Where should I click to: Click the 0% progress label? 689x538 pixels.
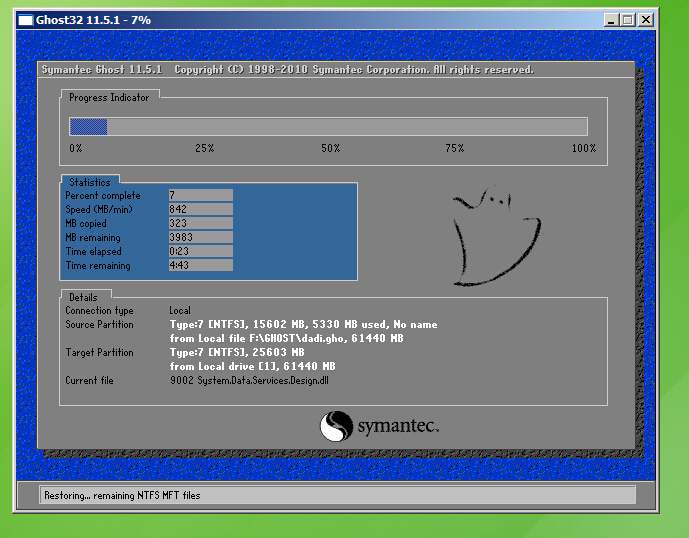tap(76, 148)
